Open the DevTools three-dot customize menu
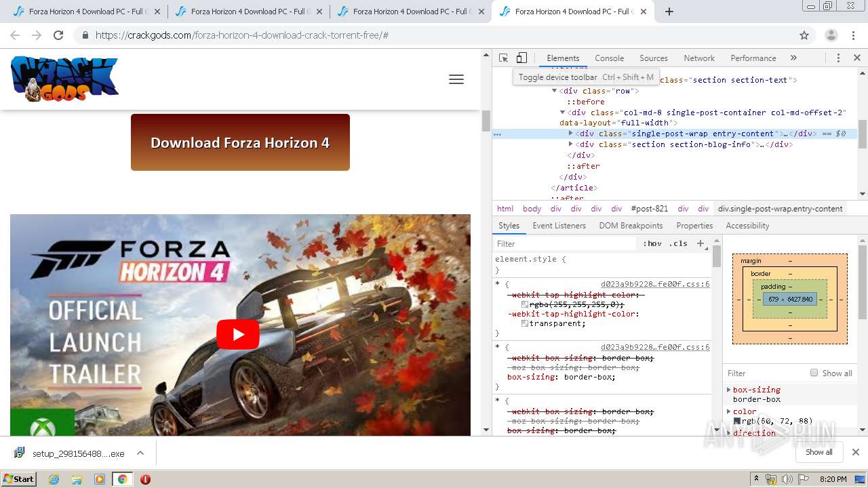 tap(838, 58)
